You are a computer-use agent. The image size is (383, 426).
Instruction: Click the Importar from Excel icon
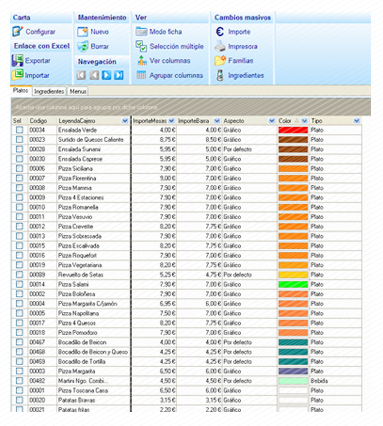coord(17,75)
